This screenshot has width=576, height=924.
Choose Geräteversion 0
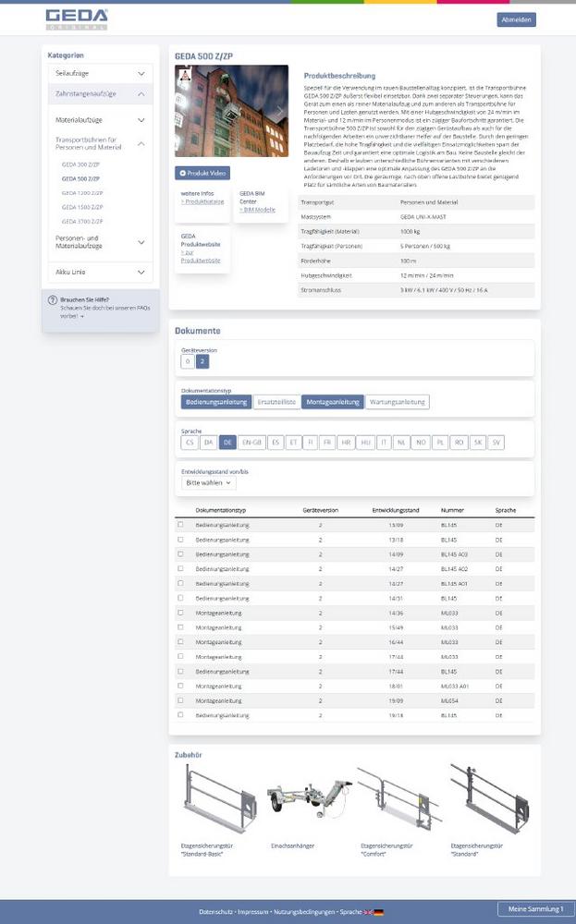pos(188,361)
